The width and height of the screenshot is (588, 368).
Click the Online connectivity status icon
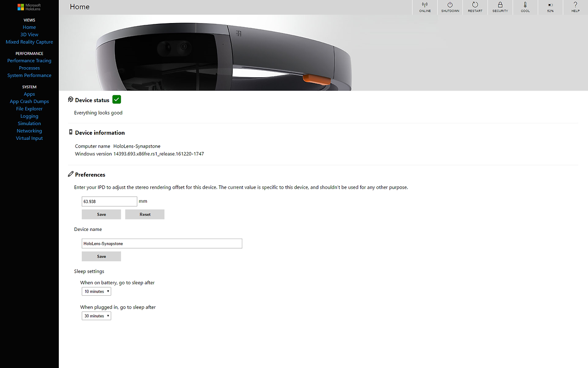pyautogui.click(x=425, y=5)
